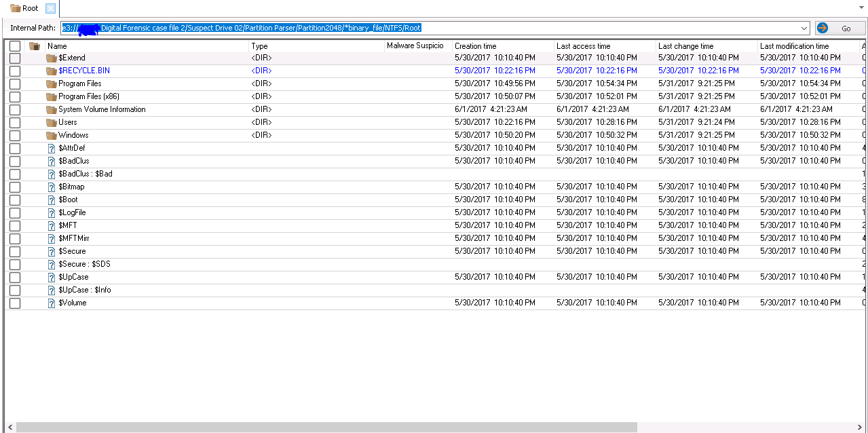The height and width of the screenshot is (433, 868).
Task: Sort by Malware Suspicio column header
Action: click(x=419, y=46)
